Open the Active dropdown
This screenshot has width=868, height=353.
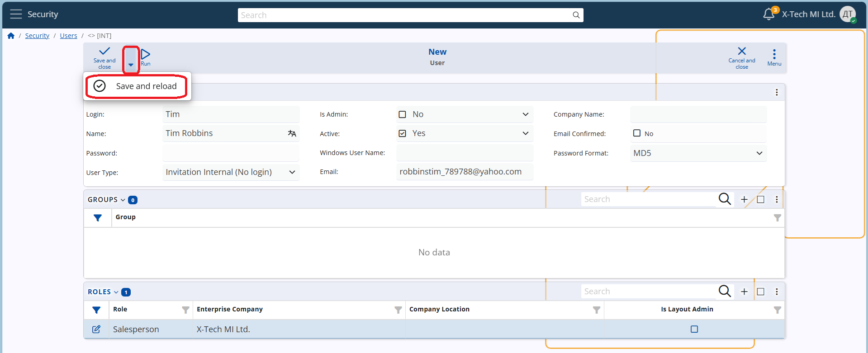pos(526,133)
